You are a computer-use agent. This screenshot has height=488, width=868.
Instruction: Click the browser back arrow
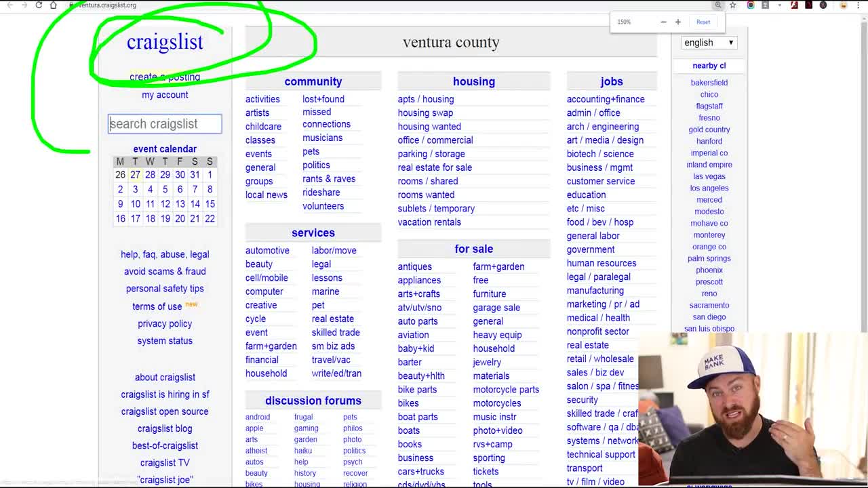click(x=9, y=5)
